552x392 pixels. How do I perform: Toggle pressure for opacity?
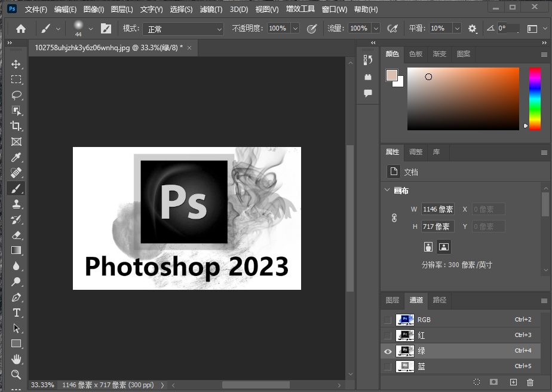click(312, 29)
